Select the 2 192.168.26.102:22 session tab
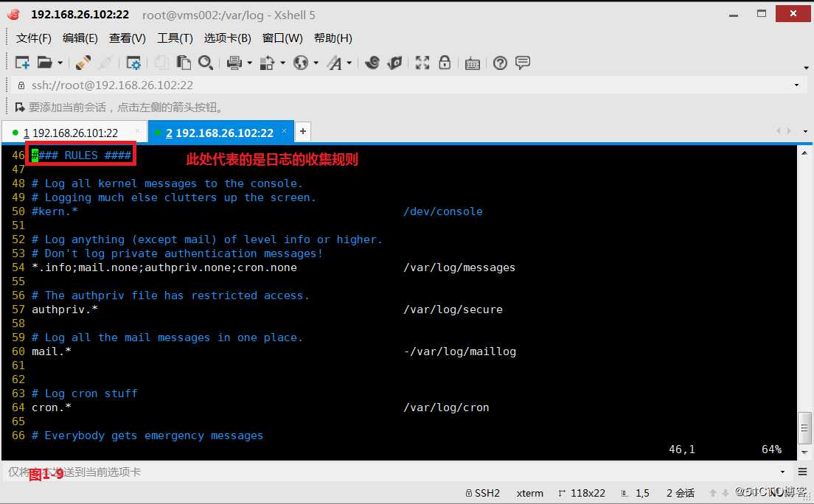This screenshot has width=814, height=504. click(220, 133)
